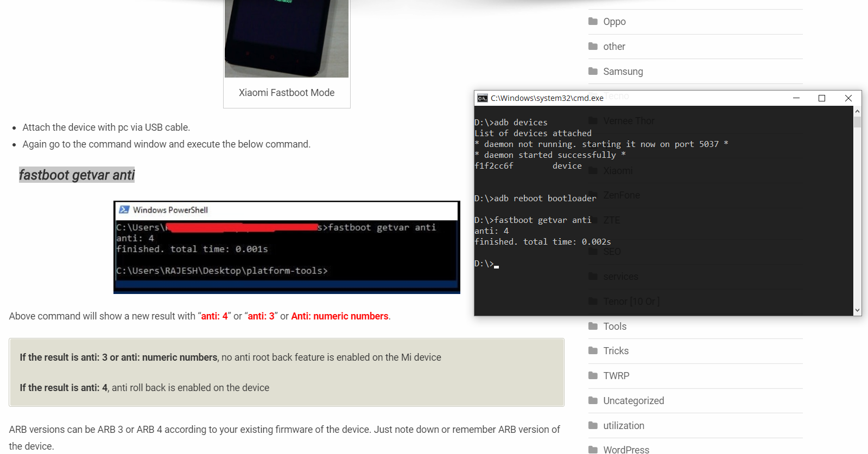Click the Xiaomi Fastboot Mode phone image

287,39
